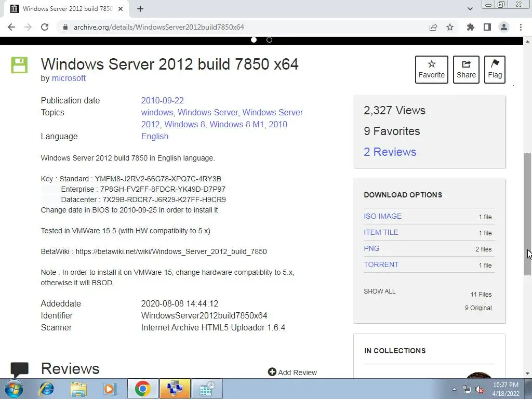Close the Windows Server 2012 build 7850 tab

(x=121, y=9)
